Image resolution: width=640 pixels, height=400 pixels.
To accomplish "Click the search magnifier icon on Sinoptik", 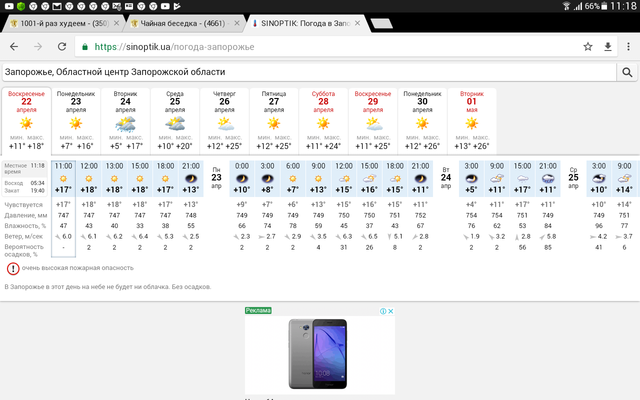I will (628, 72).
